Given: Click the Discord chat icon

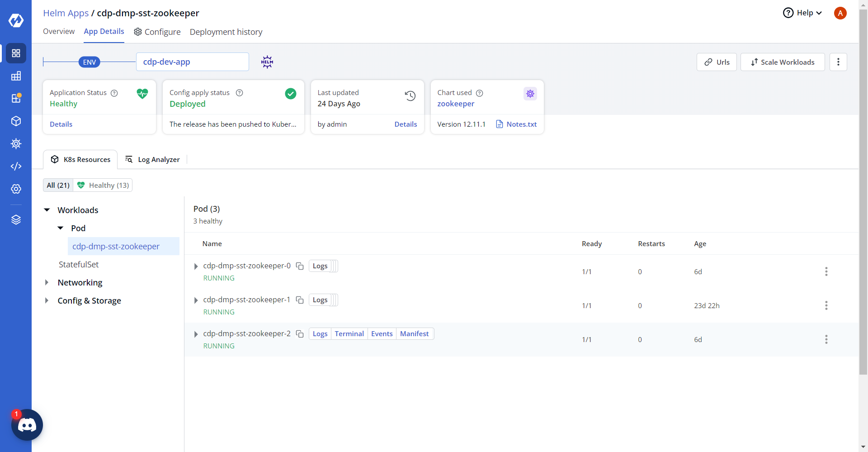Looking at the screenshot, I should point(27,425).
